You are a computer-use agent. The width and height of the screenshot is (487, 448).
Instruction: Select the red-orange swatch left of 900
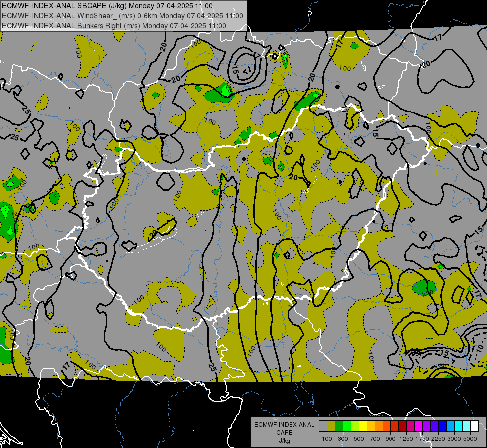coord(387,426)
